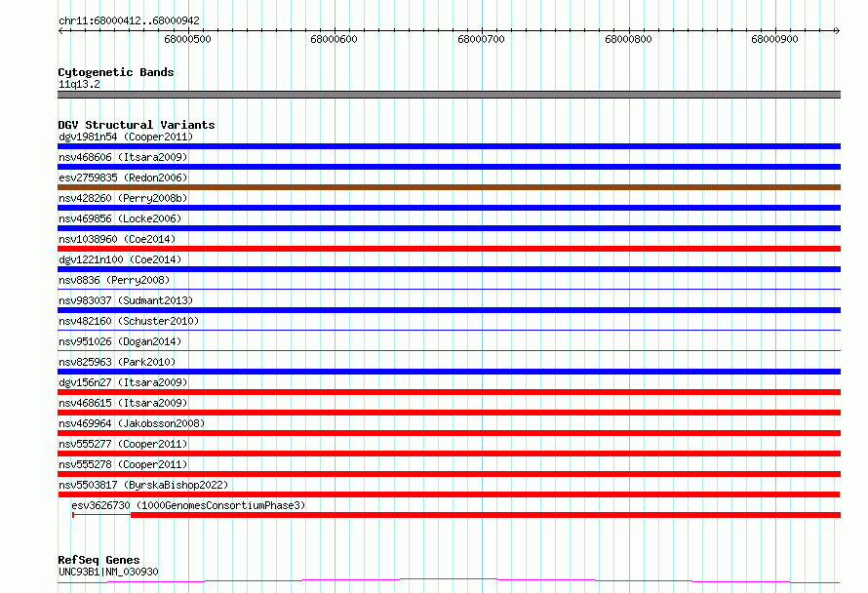Screen dimensions: 868x593
Task: Click the 68000500 ruler tick label
Action: (187, 39)
